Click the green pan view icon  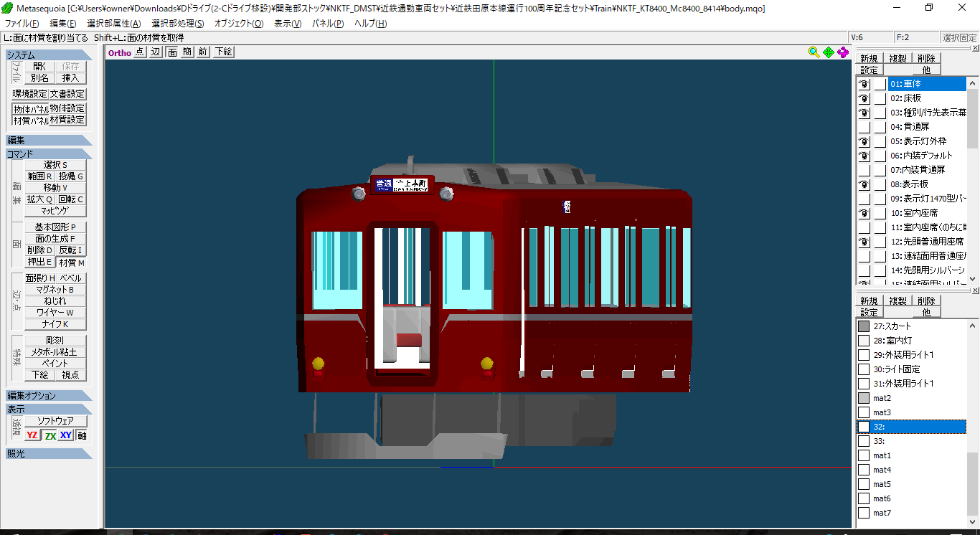click(829, 52)
